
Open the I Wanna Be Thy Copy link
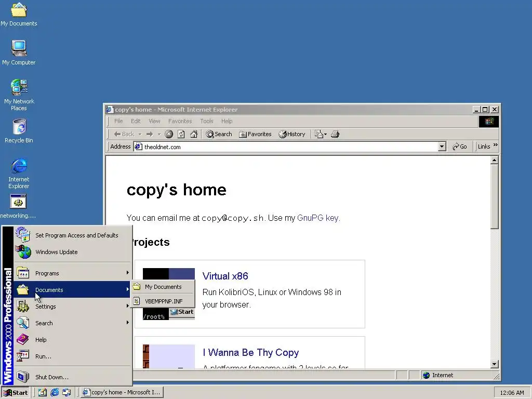coord(251,353)
